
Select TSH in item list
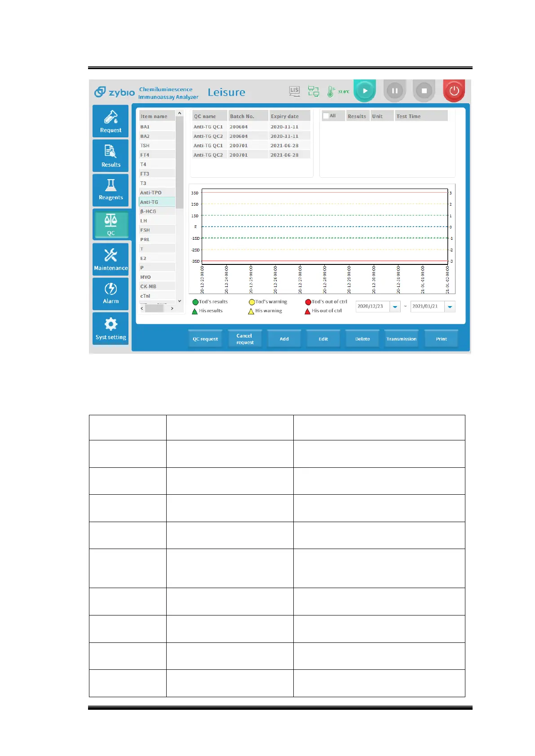click(157, 146)
